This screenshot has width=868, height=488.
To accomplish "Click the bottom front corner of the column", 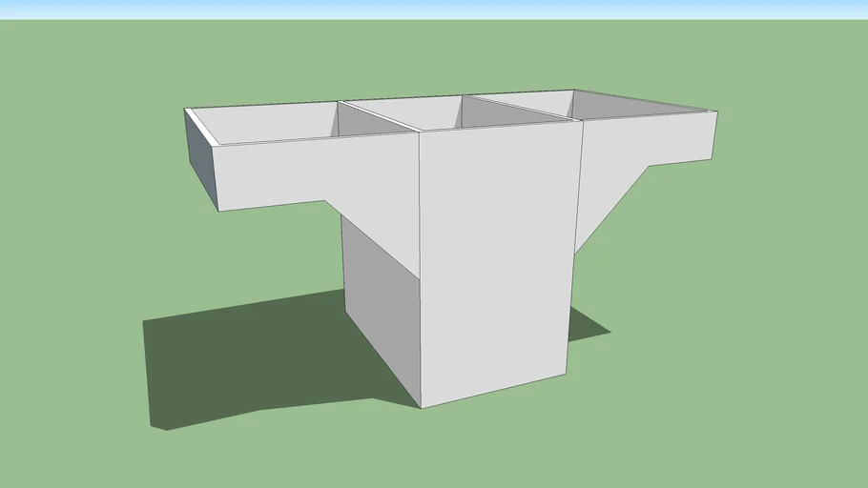I will (x=422, y=407).
